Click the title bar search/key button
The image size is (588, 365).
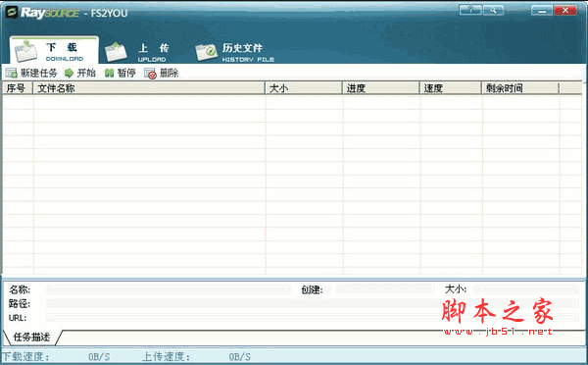(x=493, y=10)
